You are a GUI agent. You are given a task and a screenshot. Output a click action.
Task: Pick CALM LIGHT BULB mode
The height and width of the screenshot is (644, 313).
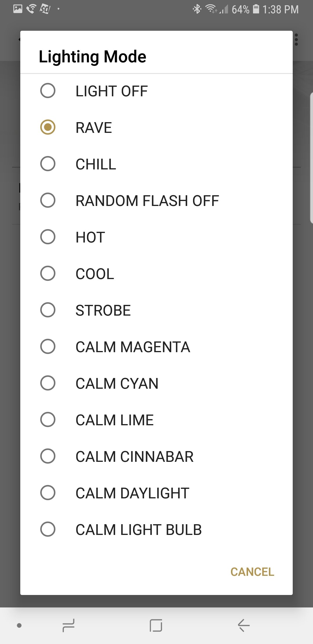tap(48, 529)
